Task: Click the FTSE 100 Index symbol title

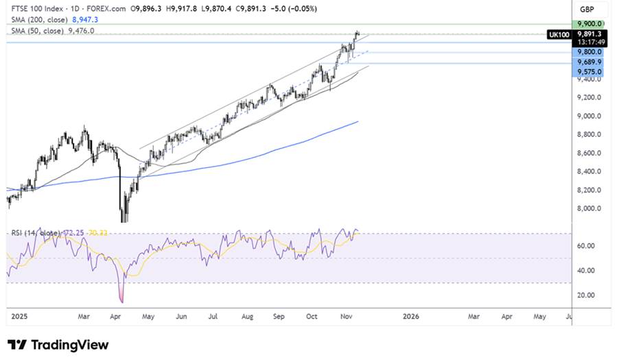Action: point(33,10)
